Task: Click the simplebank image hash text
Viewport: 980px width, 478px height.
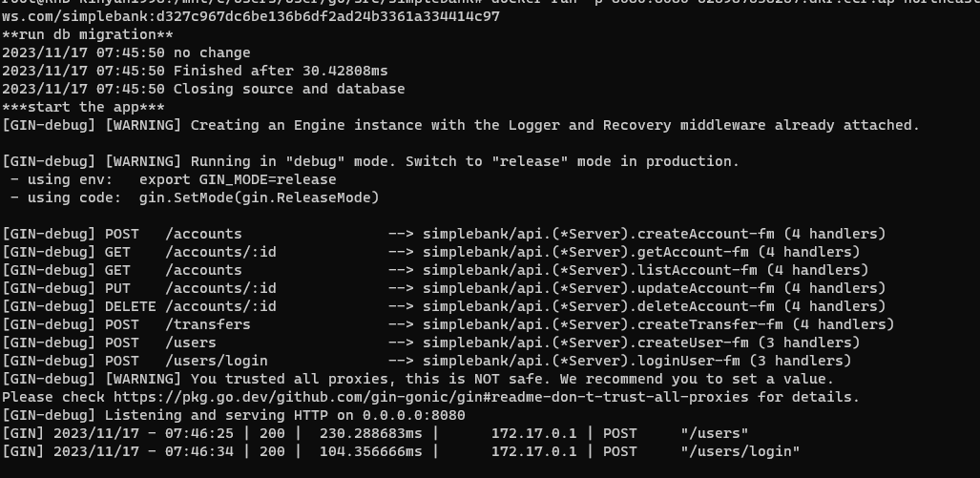Action: pyautogui.click(x=251, y=17)
